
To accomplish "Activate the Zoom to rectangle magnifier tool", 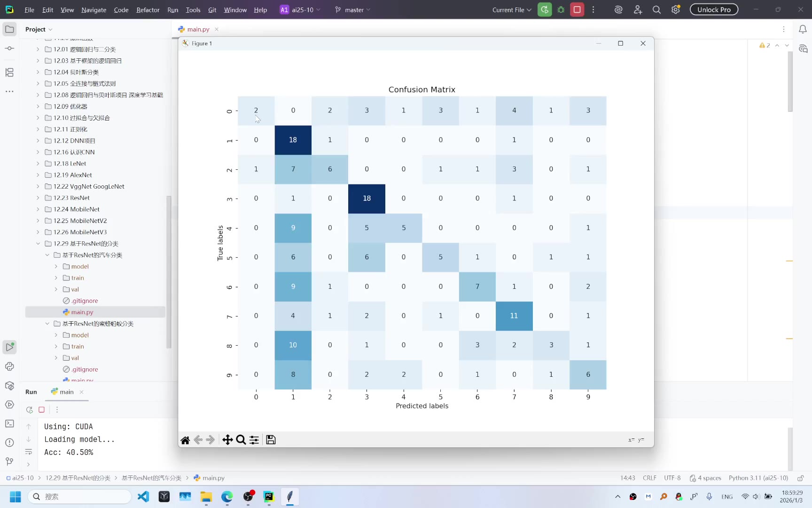I will (241, 440).
